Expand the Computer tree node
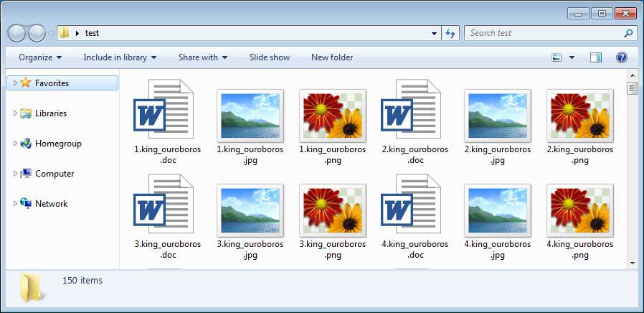 [x=15, y=174]
